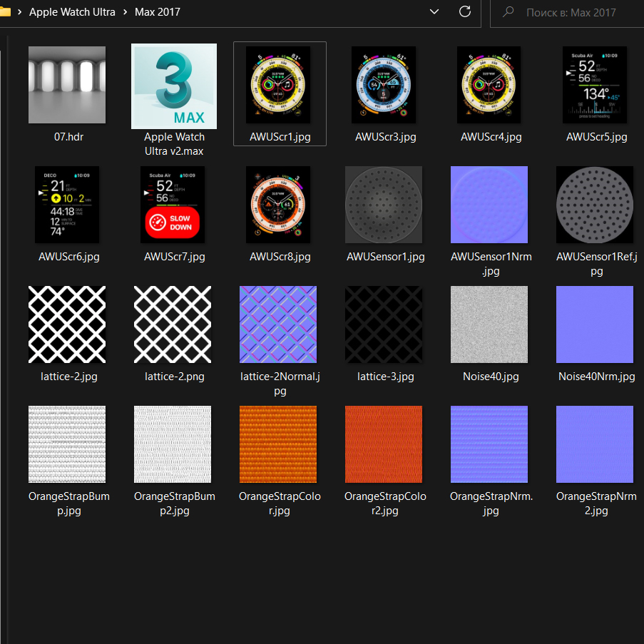This screenshot has height=644, width=644.
Task: Select the AWUScr5.jpg scuba depth thumbnail
Action: click(595, 85)
